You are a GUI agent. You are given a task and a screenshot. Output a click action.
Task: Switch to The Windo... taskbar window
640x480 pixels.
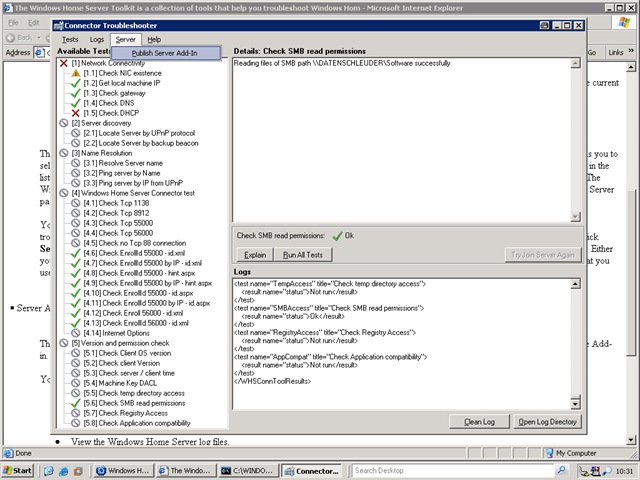[186, 471]
